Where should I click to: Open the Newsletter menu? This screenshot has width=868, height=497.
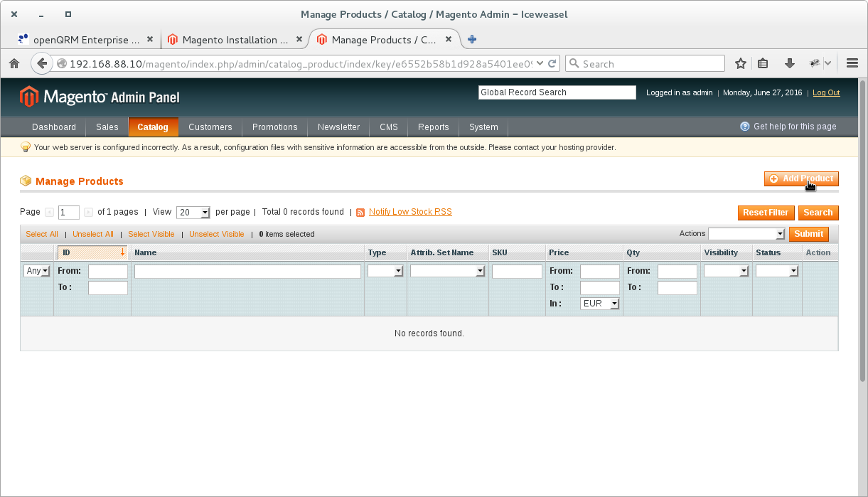coord(339,127)
